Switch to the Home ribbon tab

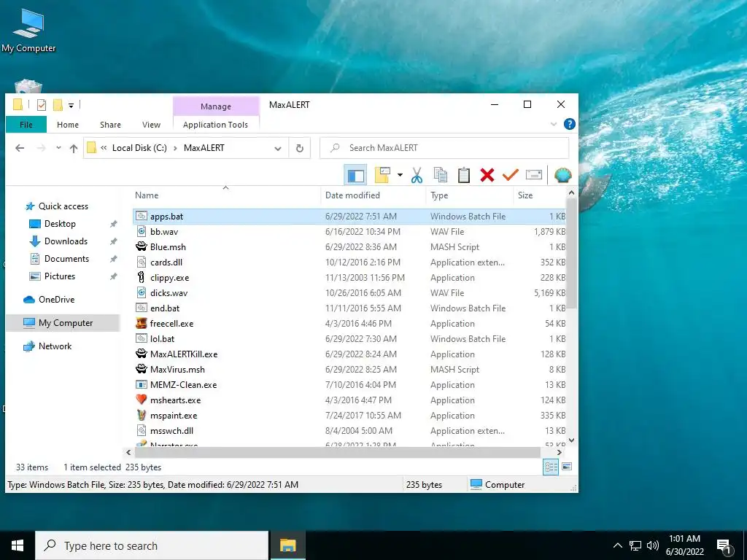(x=68, y=125)
